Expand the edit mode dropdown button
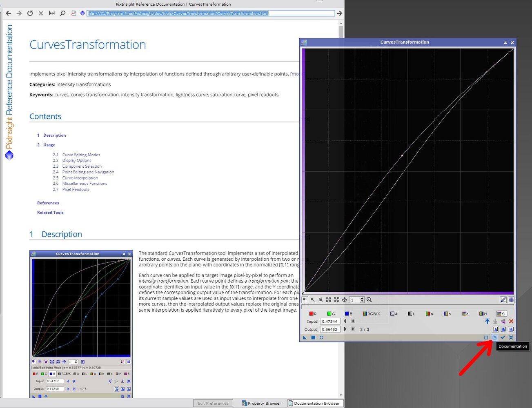The height and width of the screenshot is (408, 532). (x=305, y=300)
